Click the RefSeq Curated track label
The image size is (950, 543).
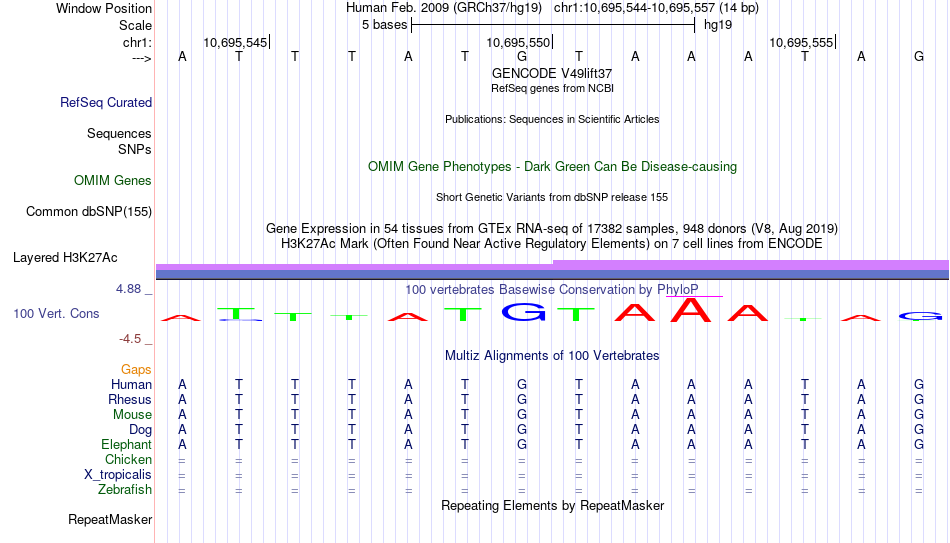[x=105, y=102]
